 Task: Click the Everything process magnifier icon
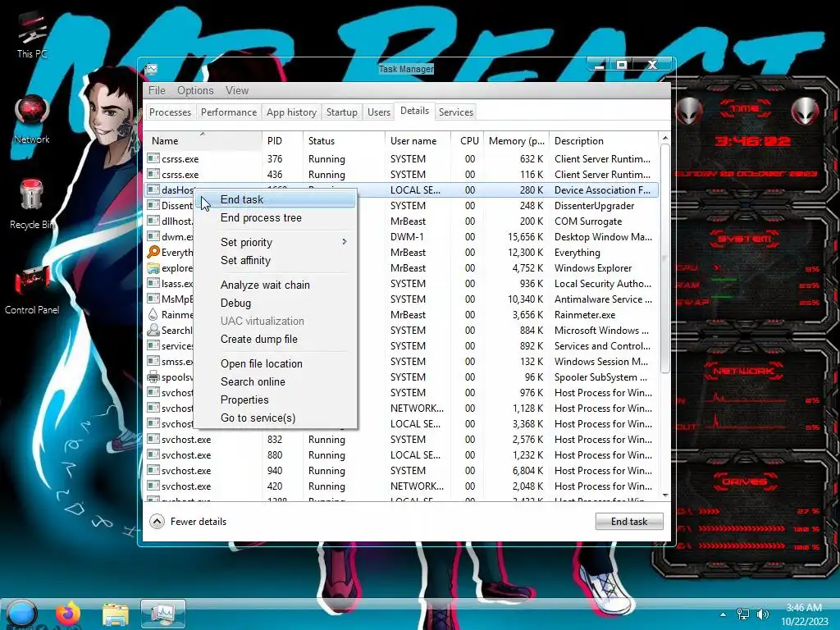tap(153, 252)
